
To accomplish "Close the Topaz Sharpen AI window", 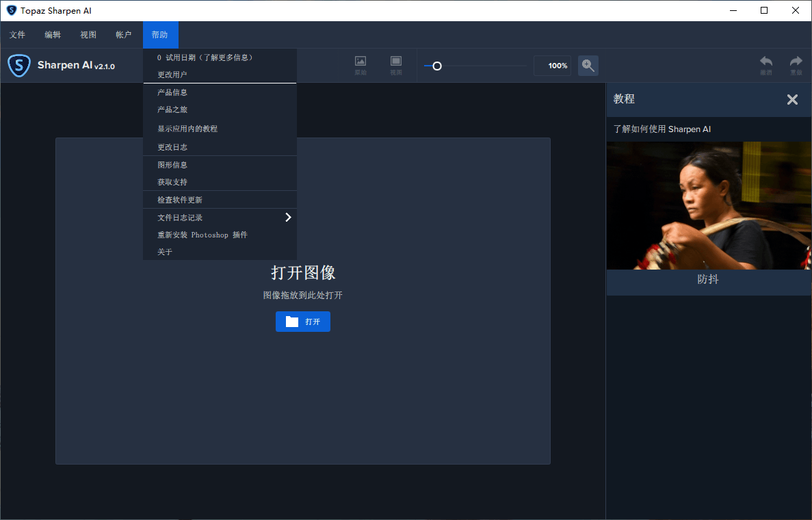I will point(796,10).
